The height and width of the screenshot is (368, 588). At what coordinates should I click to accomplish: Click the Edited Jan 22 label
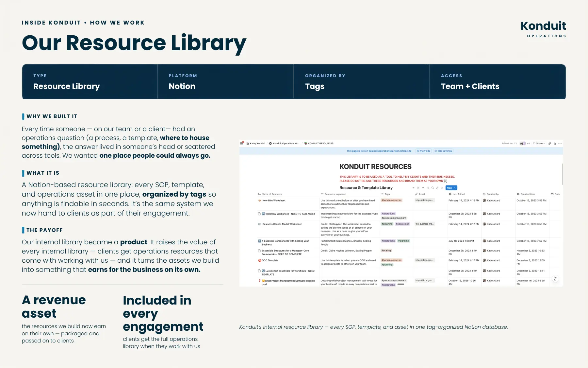[509, 143]
